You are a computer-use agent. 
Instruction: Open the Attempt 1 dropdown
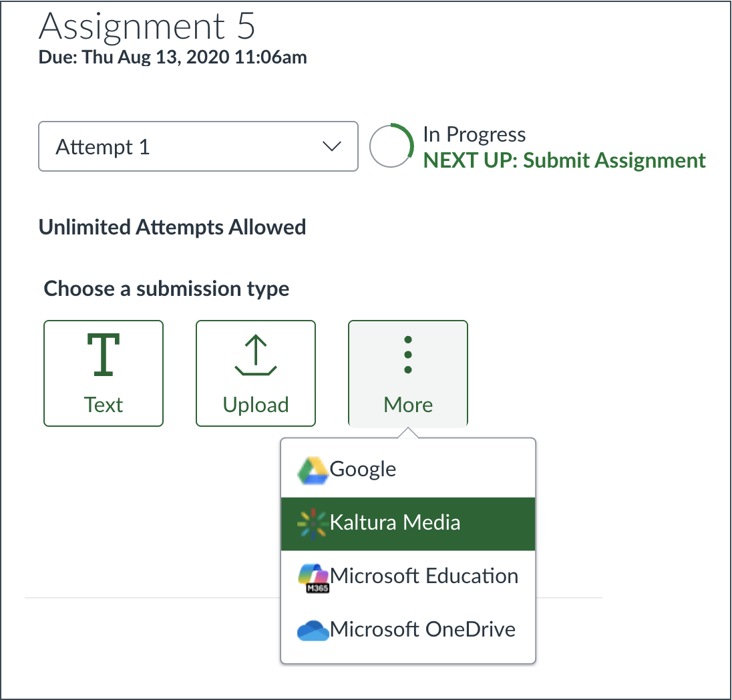[x=198, y=146]
